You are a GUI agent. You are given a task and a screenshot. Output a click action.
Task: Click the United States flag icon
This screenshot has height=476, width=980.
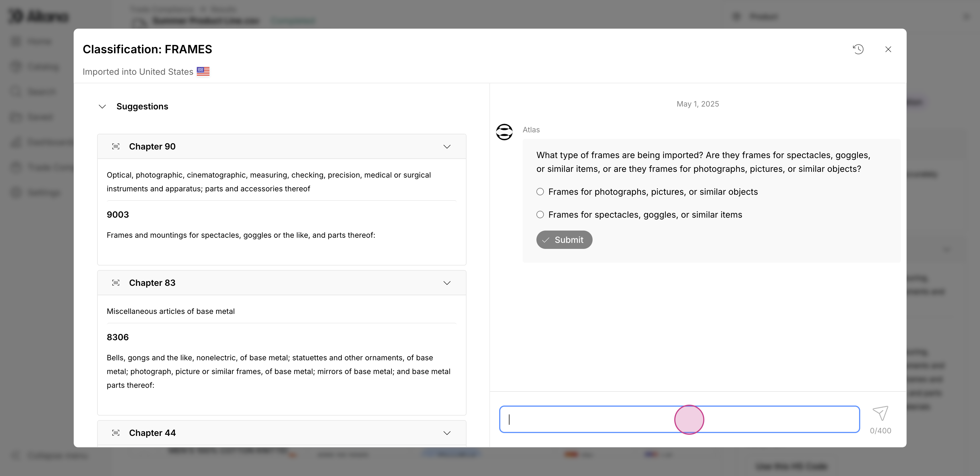click(203, 72)
